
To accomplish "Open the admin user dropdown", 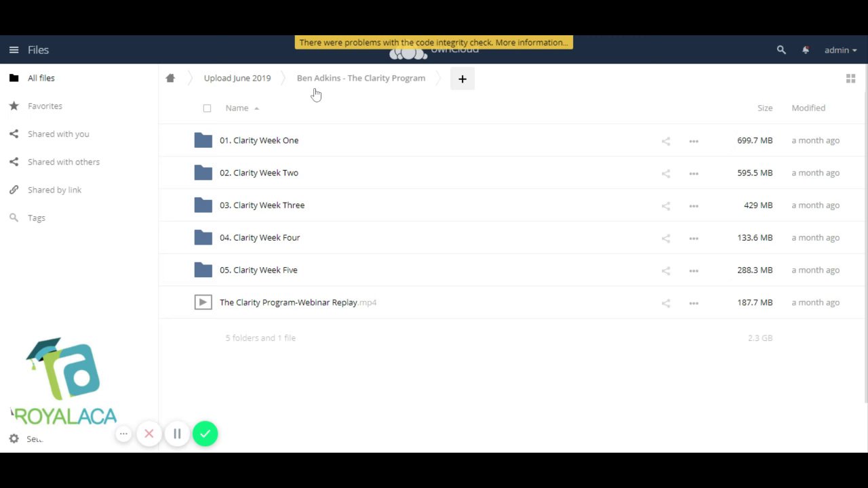I will point(840,50).
